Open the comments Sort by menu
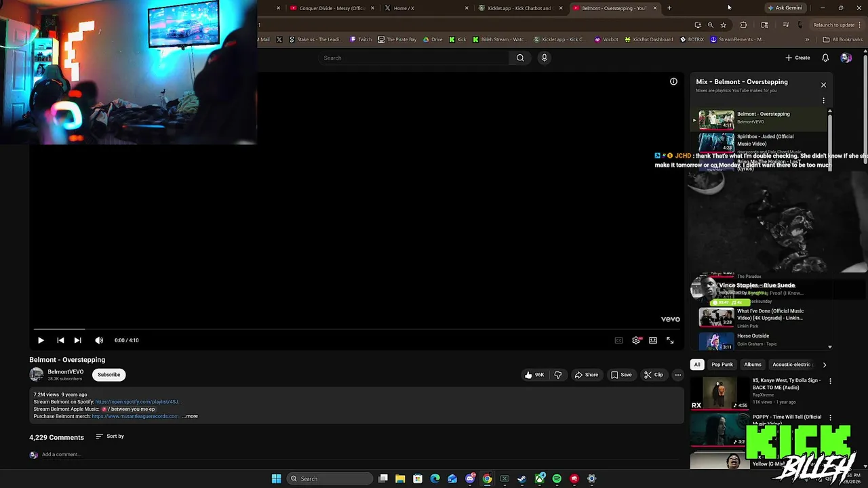Screen dimensions: 868x488 110,436
